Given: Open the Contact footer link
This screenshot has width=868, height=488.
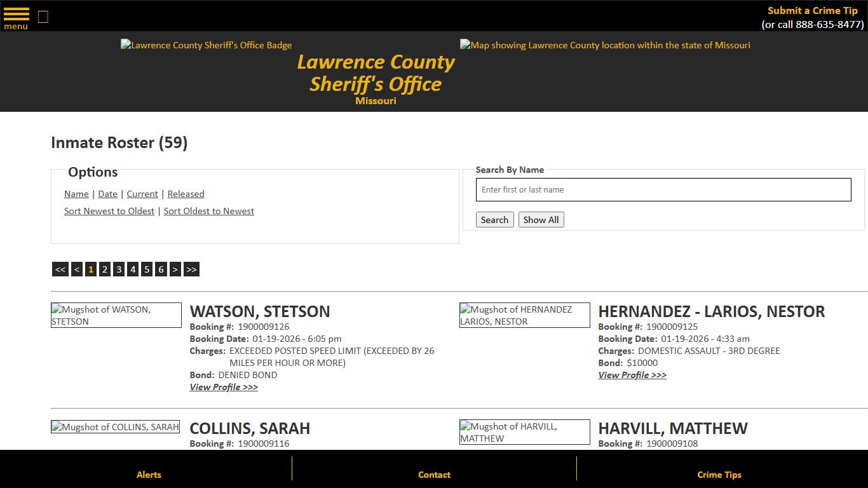Looking at the screenshot, I should (x=434, y=475).
